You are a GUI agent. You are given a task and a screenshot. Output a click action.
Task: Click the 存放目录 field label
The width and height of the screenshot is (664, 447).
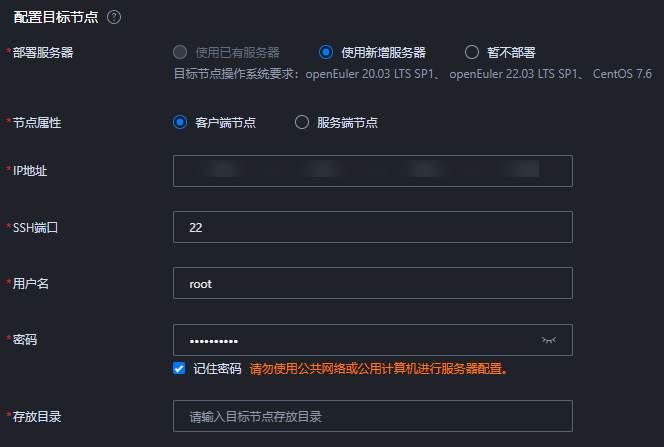pyautogui.click(x=37, y=417)
